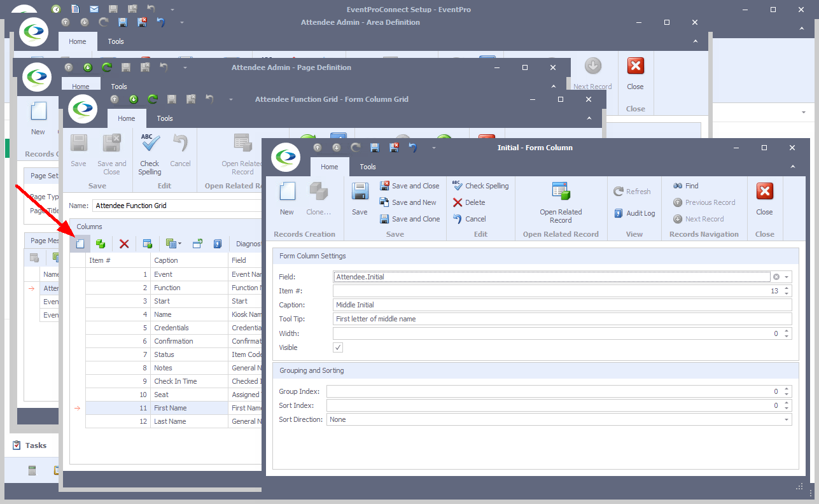Click Save in Form Column ribbon
The width and height of the screenshot is (819, 504).
[x=360, y=199]
